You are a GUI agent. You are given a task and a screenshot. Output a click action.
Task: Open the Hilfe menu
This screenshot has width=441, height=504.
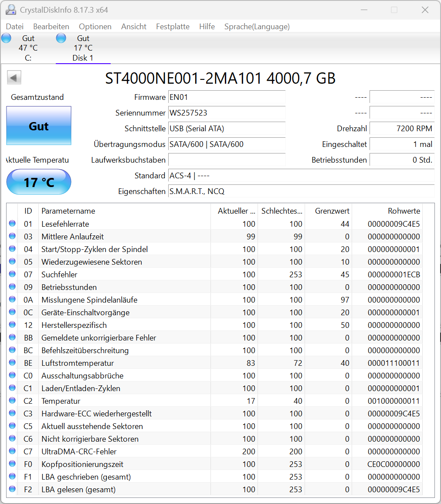click(207, 27)
